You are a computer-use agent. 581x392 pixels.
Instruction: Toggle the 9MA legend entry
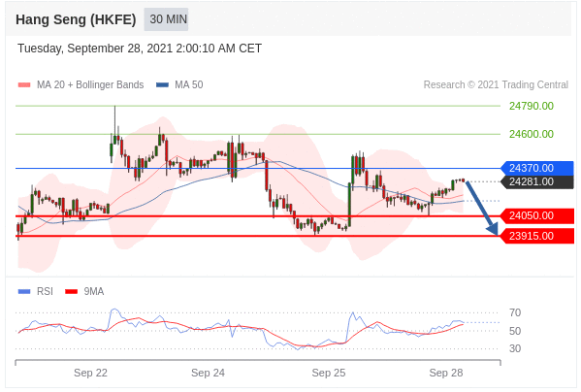(84, 292)
